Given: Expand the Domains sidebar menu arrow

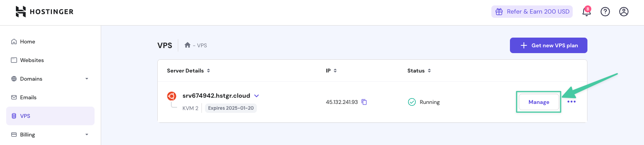Looking at the screenshot, I should 87,79.
